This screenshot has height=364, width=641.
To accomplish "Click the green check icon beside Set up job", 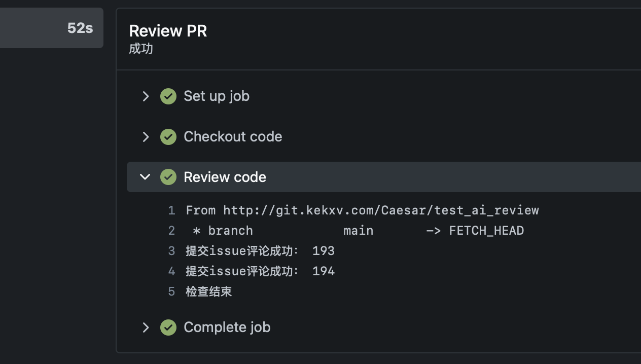I will tap(168, 96).
